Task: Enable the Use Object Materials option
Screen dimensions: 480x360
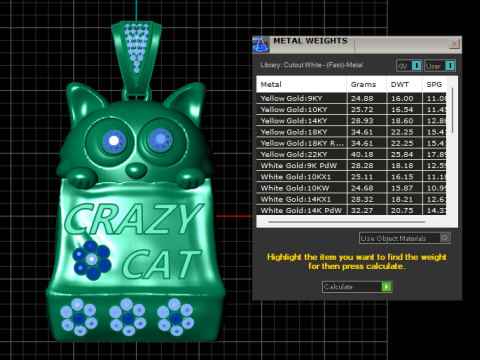Action: (x=405, y=238)
